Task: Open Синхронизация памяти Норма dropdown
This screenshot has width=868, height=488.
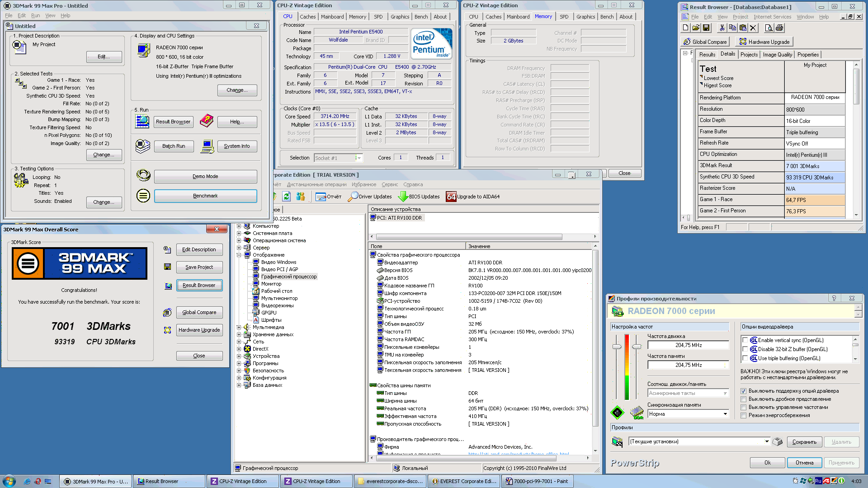Action: (x=725, y=414)
